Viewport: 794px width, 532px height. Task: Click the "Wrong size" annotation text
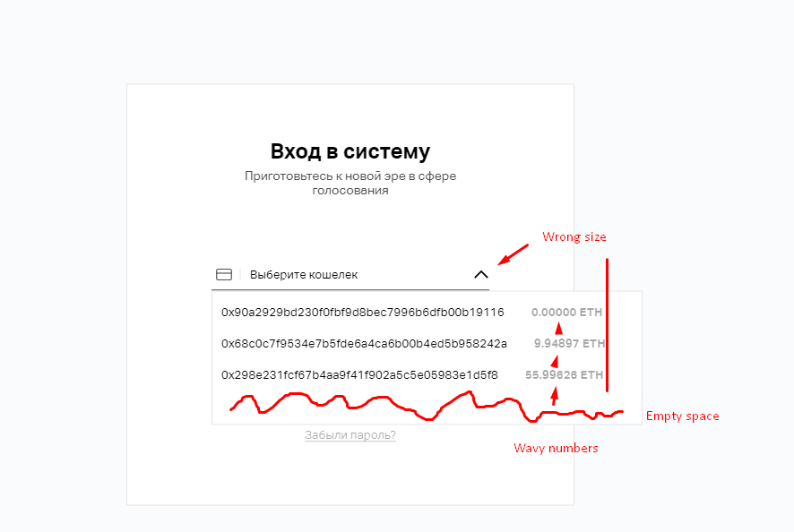[574, 236]
